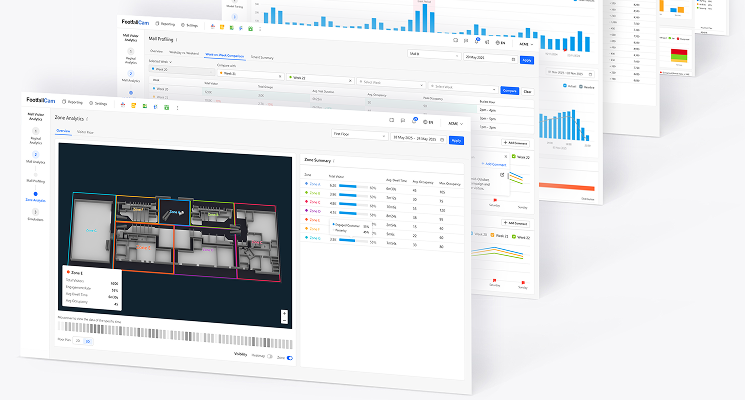Open Reporting in the front window header
Viewport: 745px width, 400px height.
click(75, 102)
